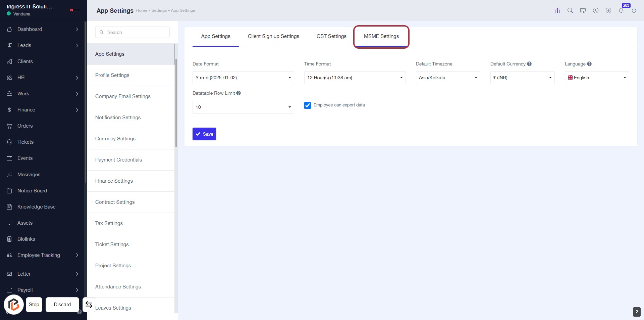The image size is (644, 320).
Task: Open the sticky notes icon
Action: (583, 10)
